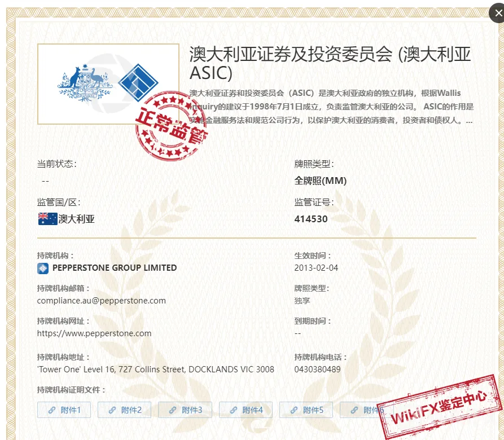This screenshot has height=440, width=504.
Task: Click the license type 全牌照(MM)
Action: pos(321,181)
